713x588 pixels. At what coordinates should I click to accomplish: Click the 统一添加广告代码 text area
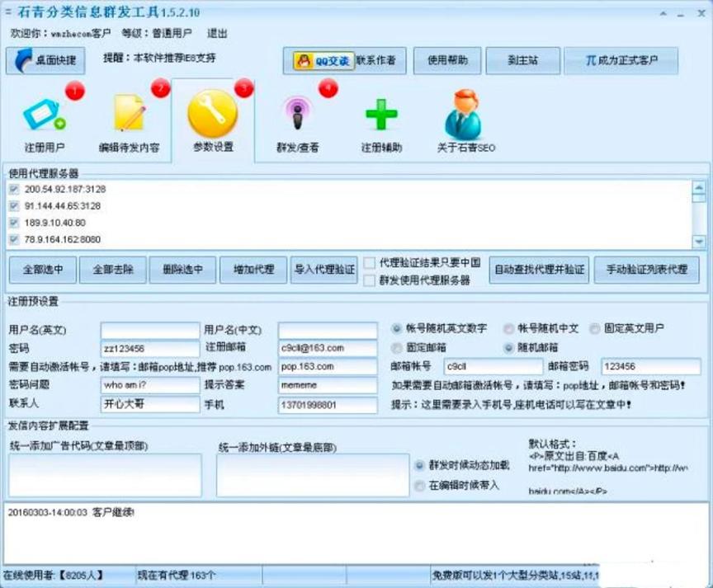[x=105, y=475]
